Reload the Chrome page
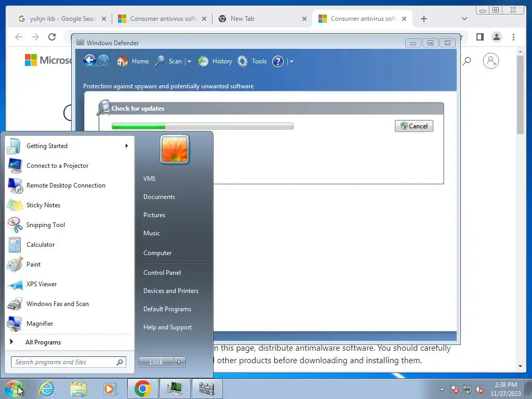532x399 pixels. (52, 37)
